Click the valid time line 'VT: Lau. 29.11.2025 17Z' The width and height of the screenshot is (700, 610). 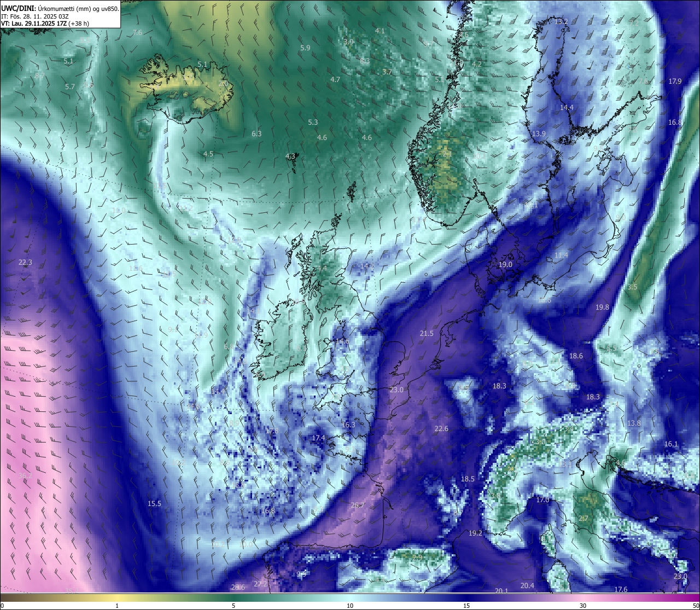pyautogui.click(x=34, y=24)
